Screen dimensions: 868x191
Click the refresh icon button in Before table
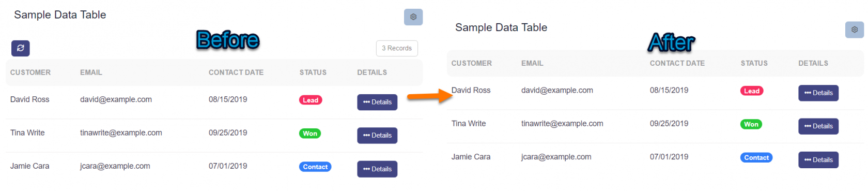[21, 48]
